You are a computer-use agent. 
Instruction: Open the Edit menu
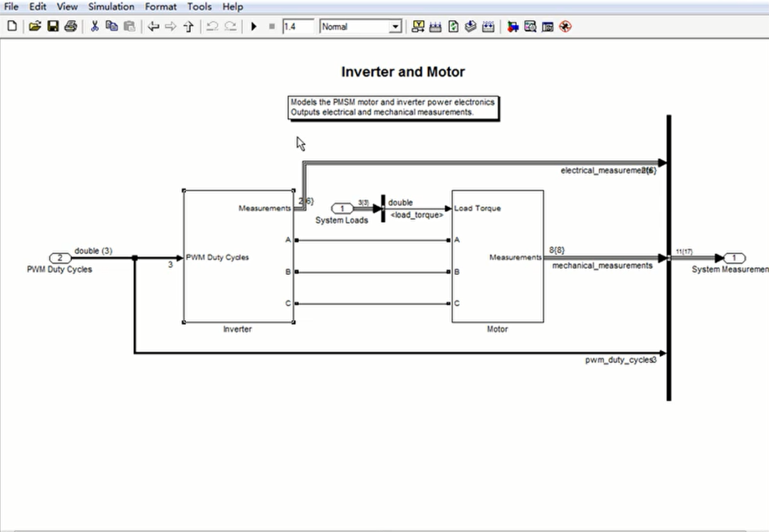point(38,7)
